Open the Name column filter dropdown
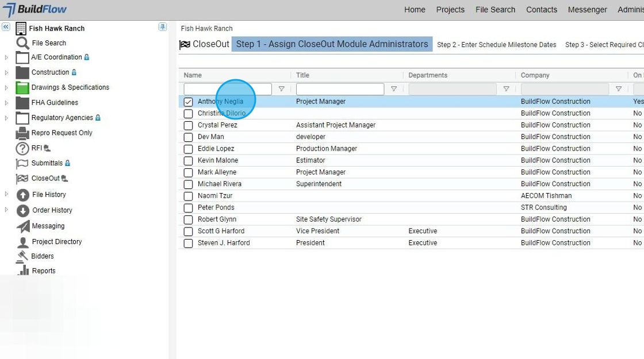Image resolution: width=644 pixels, height=359 pixels. (x=282, y=89)
